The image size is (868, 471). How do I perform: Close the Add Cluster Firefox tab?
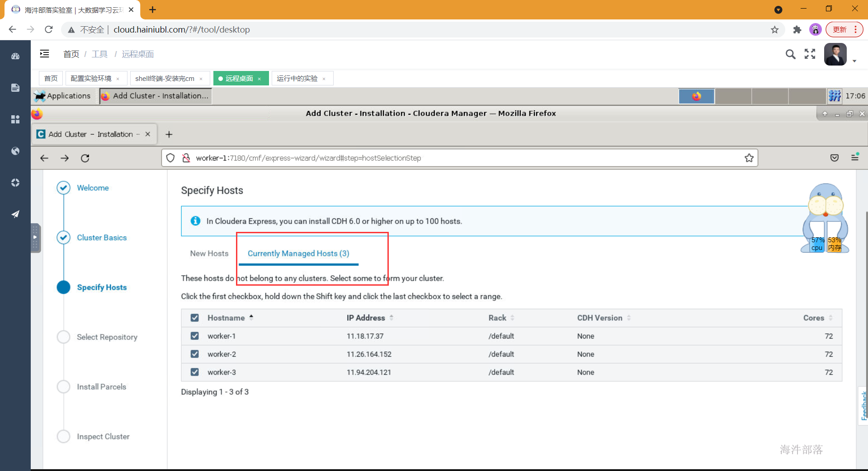(x=148, y=134)
